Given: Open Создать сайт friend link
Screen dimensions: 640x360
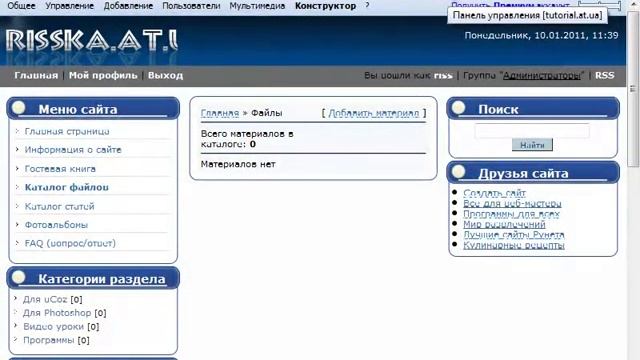Looking at the screenshot, I should pyautogui.click(x=494, y=193).
